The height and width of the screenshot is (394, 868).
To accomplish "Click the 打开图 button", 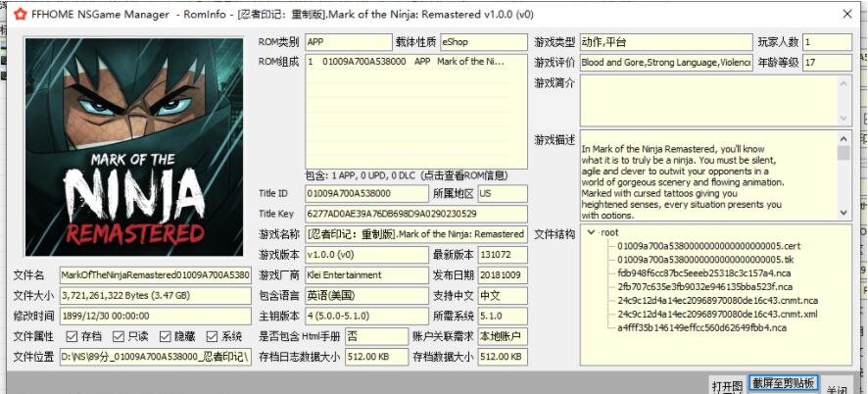I will (x=727, y=386).
